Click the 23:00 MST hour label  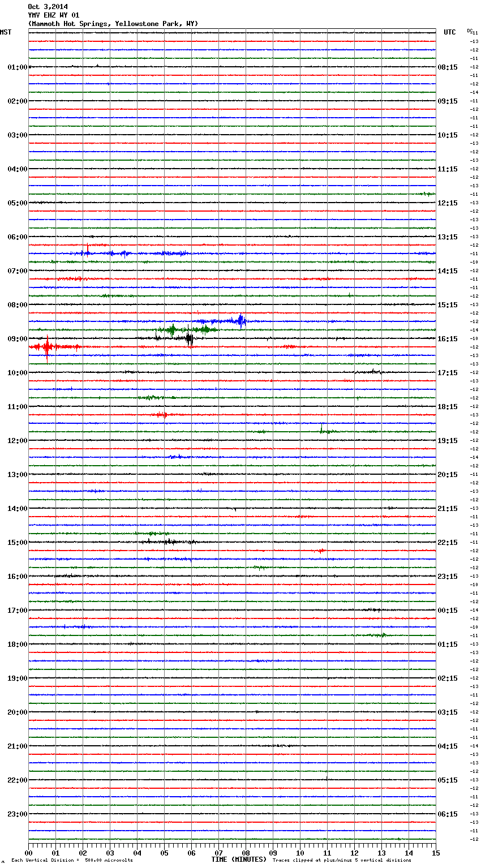17,814
